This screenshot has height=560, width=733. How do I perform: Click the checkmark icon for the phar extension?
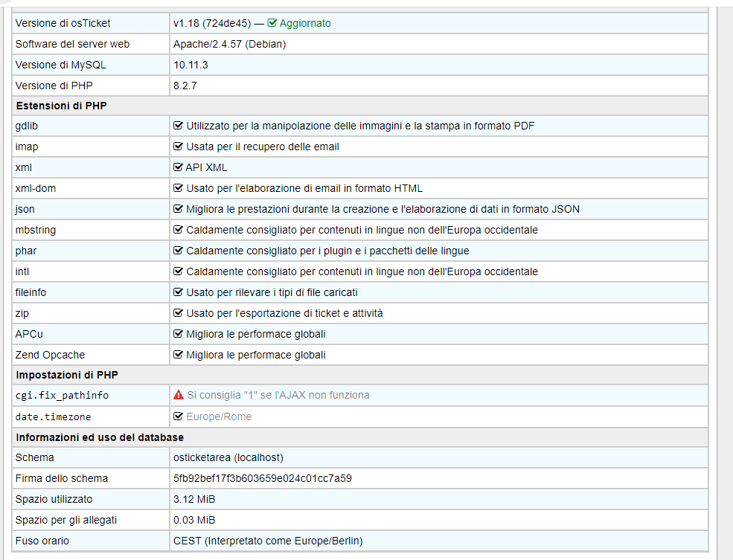(178, 251)
